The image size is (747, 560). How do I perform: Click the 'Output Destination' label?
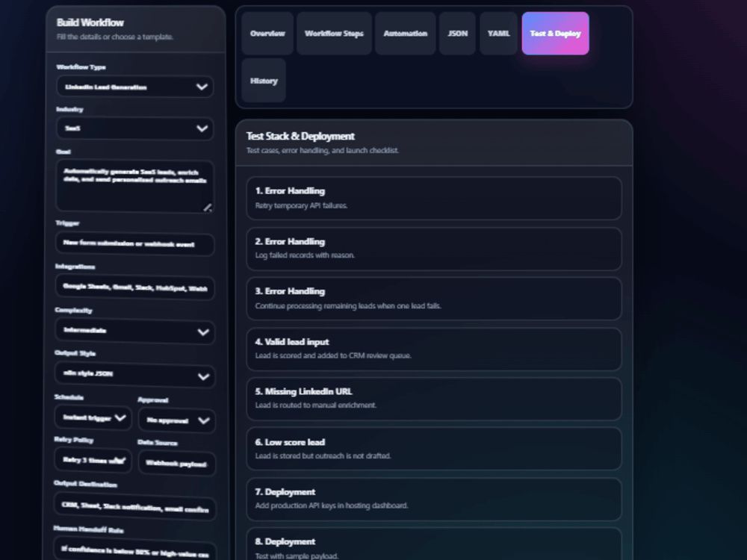point(85,485)
